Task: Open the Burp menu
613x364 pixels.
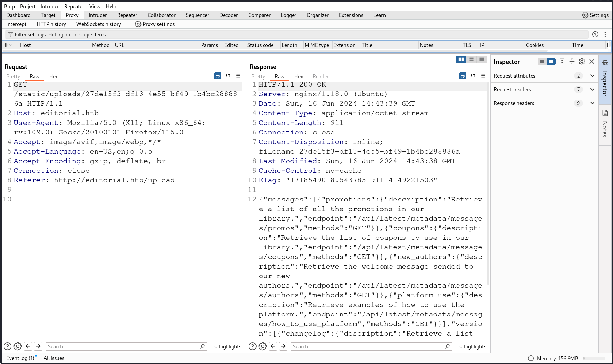Action: [x=10, y=6]
